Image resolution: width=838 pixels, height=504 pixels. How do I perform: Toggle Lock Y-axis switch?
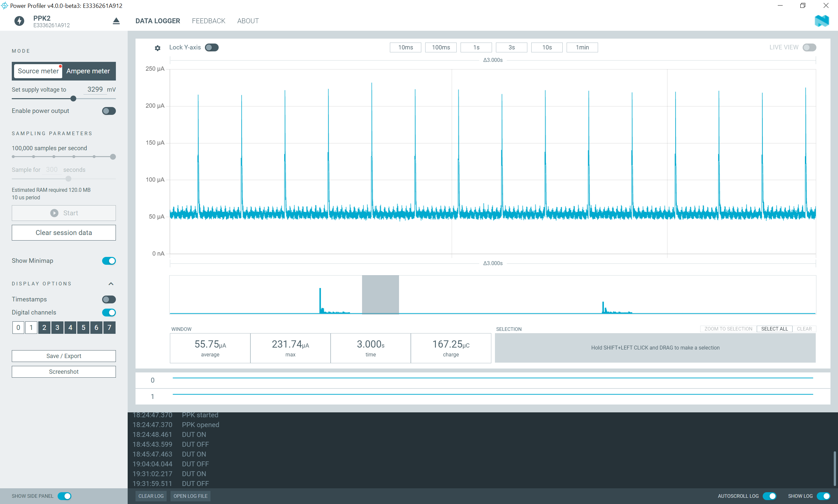[x=211, y=47]
